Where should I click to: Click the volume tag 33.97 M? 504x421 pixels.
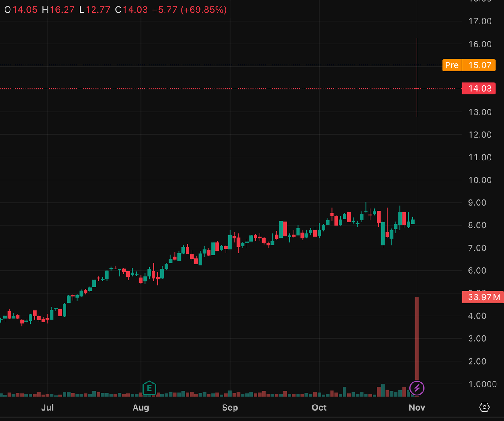click(482, 298)
